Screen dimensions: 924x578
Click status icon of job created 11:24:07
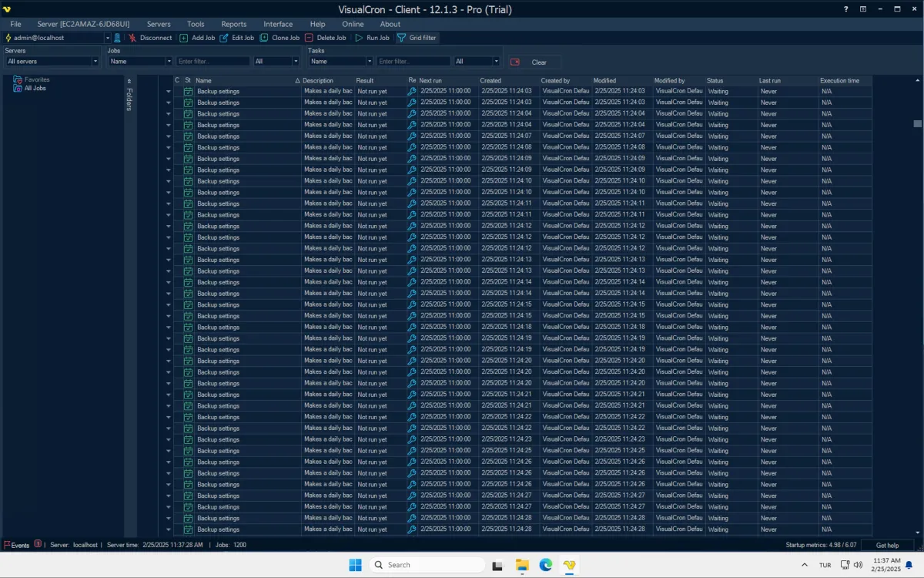click(x=188, y=136)
